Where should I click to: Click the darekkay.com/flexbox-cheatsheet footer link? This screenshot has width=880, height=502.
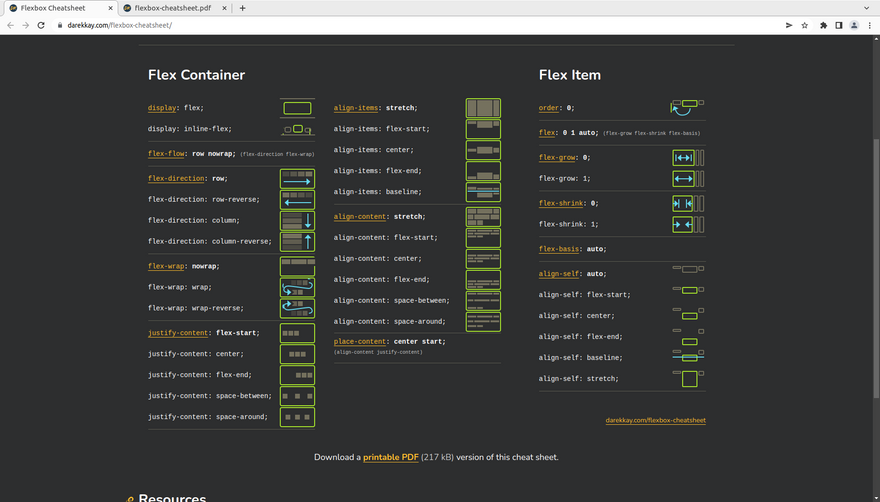tap(655, 421)
